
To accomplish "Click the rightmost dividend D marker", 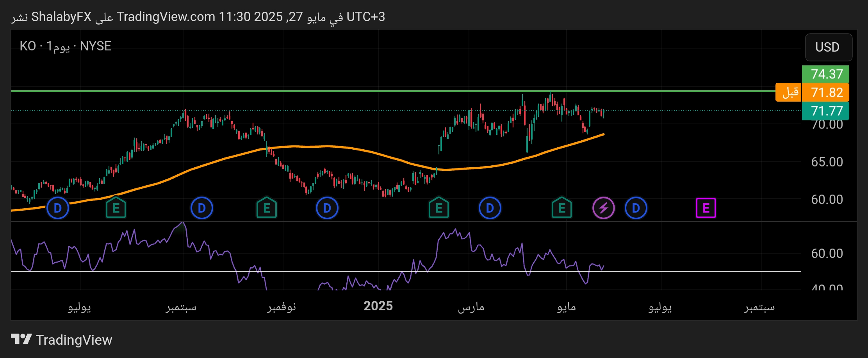I will (636, 208).
